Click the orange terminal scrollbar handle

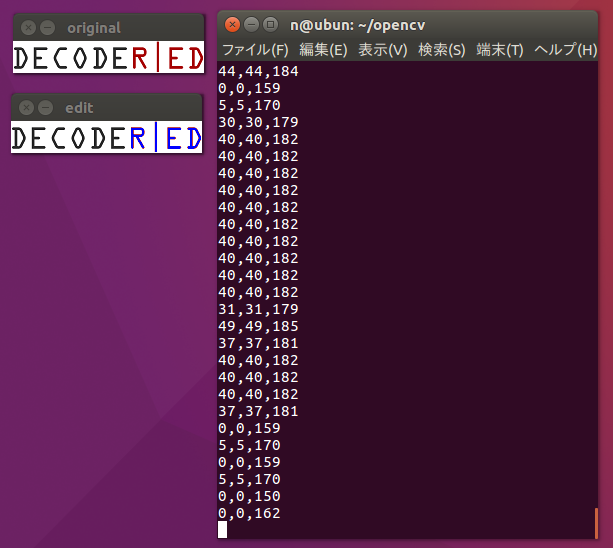click(596, 522)
